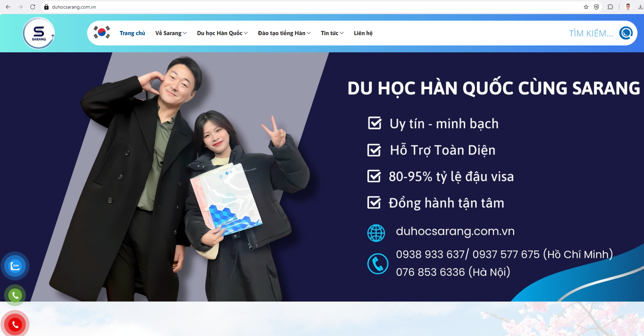Open the Tin tức menu
Viewport: 644px width, 336px height.
(x=329, y=33)
